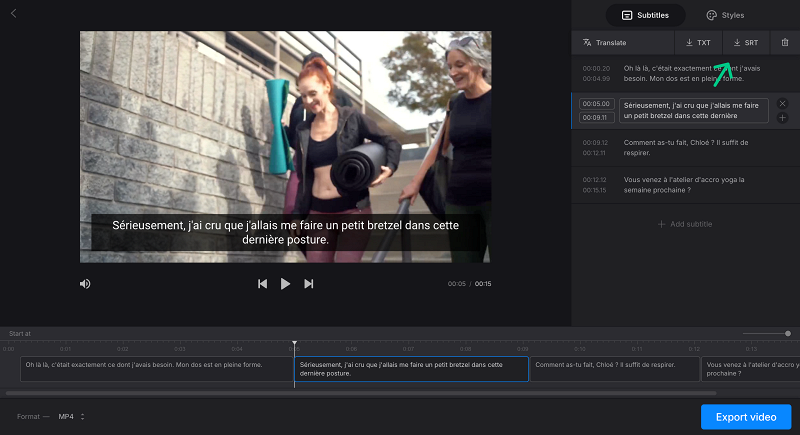
Task: Edit the 00:09.11 end time field
Action: point(596,117)
